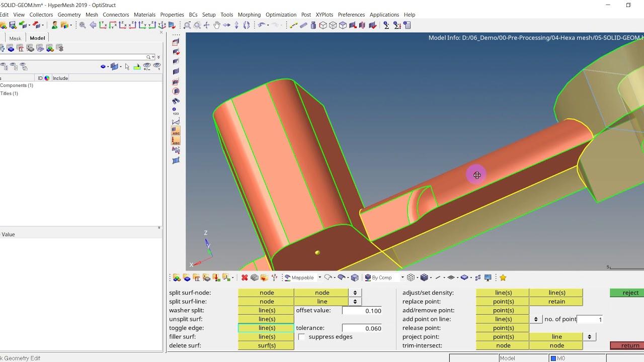Click the XY plane view icon
Viewport: 644px width, 362px height.
pos(103,25)
